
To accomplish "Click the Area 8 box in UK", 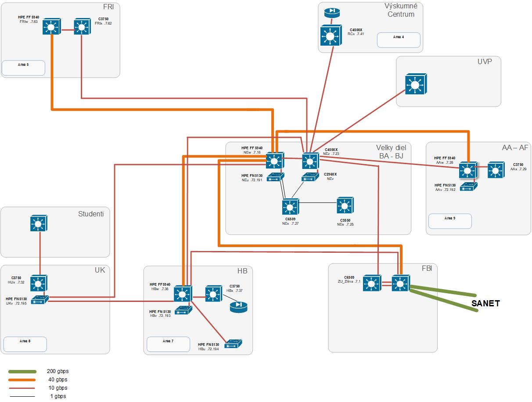I will 25,344.
